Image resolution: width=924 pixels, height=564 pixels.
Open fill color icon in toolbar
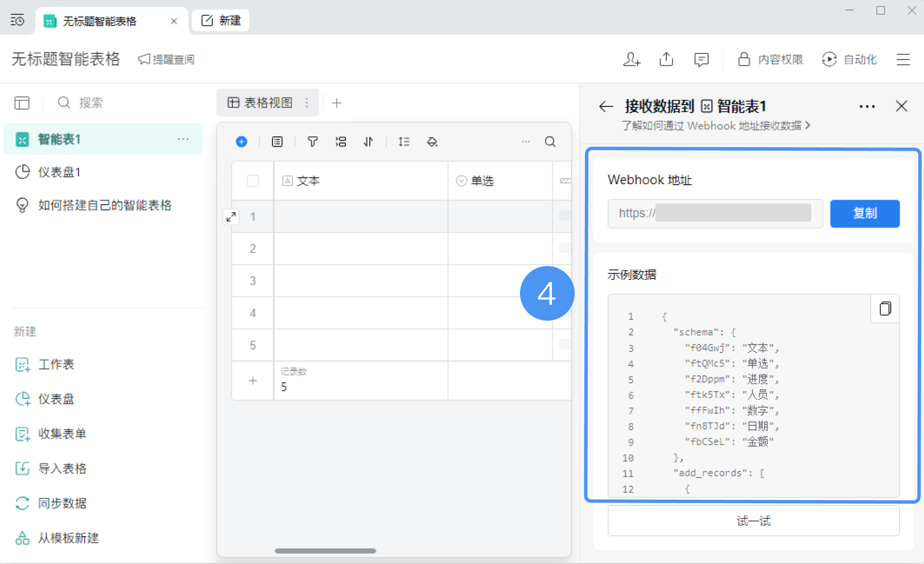[x=432, y=142]
